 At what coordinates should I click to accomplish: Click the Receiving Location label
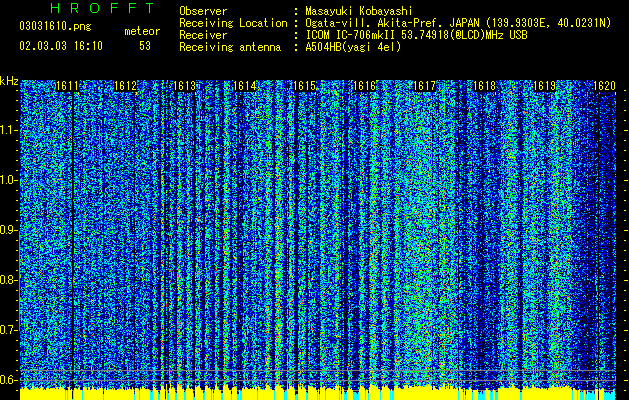pyautogui.click(x=233, y=23)
